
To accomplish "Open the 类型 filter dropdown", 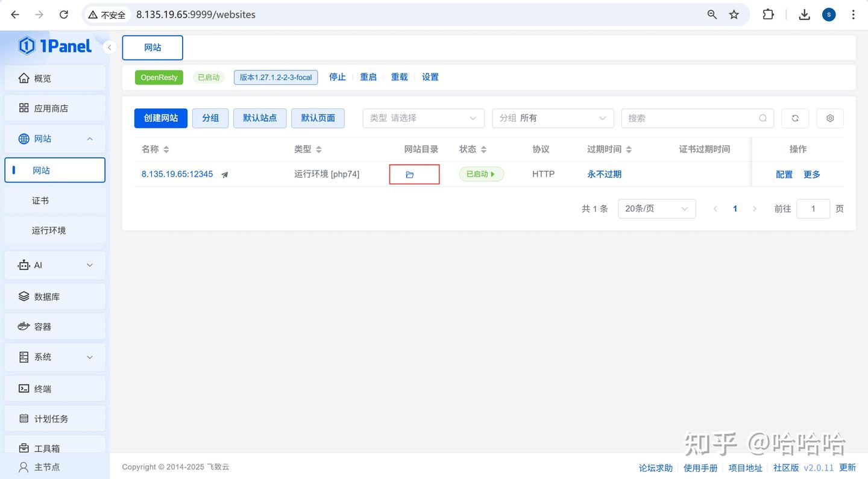I will click(423, 118).
